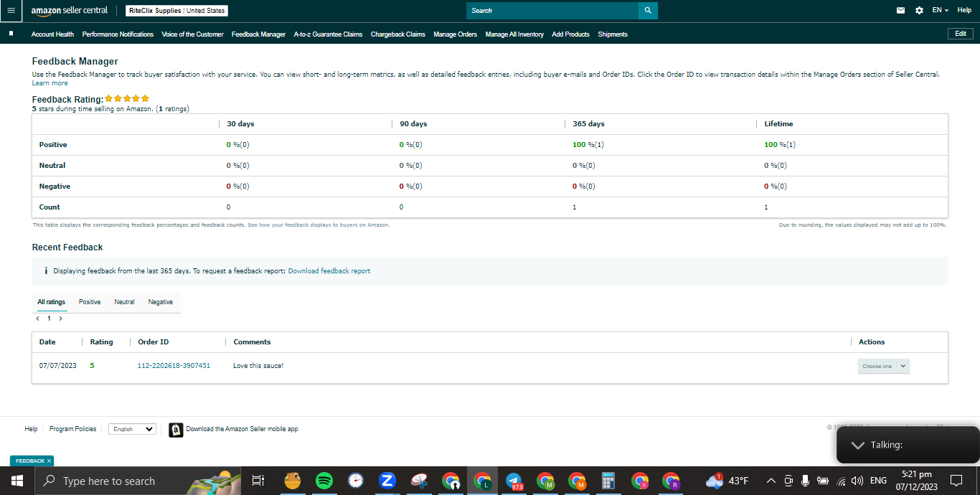Click into the Search input field

(x=552, y=11)
